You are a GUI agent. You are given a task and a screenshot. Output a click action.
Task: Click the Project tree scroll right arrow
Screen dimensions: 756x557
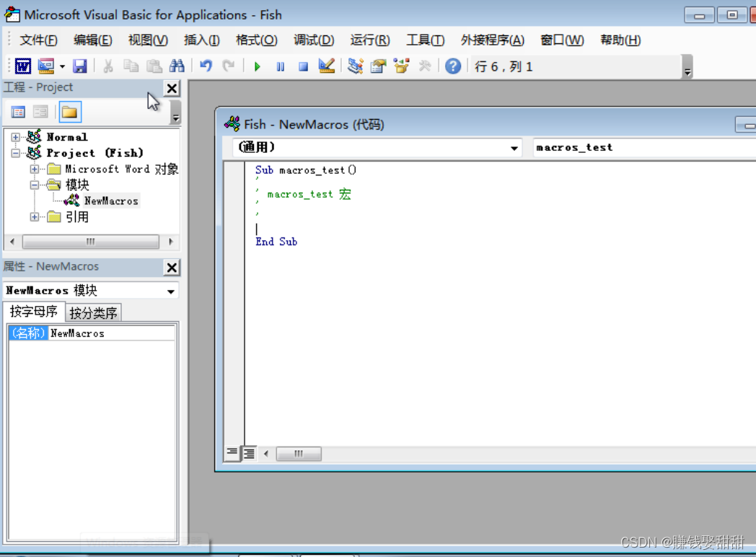pyautogui.click(x=171, y=242)
